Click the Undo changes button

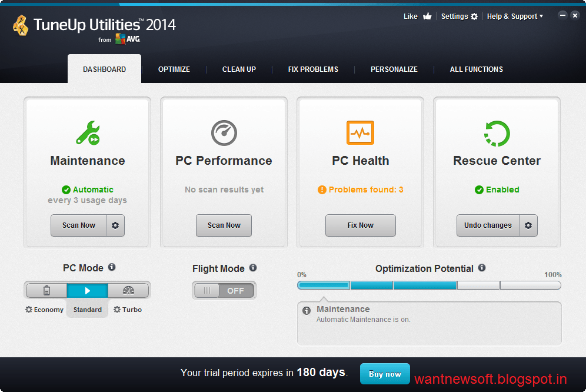[x=488, y=225]
